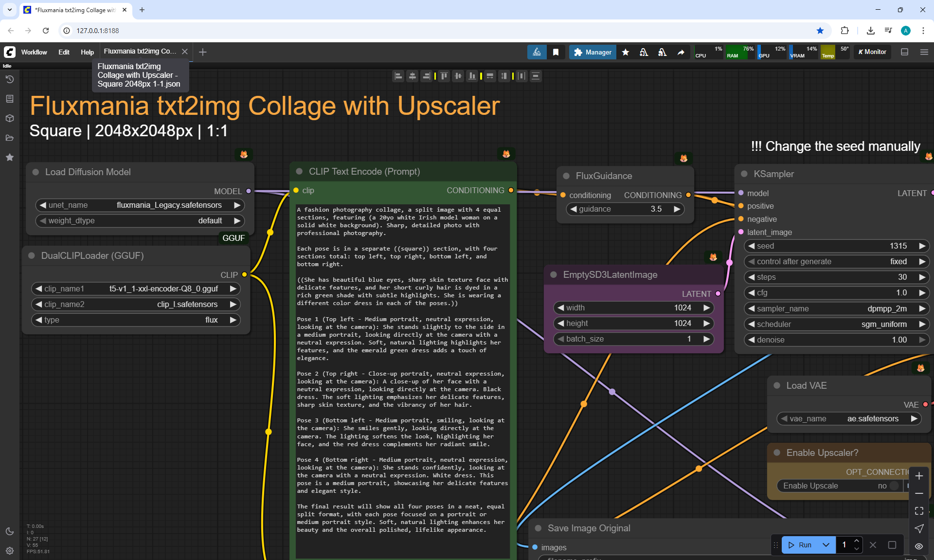Toggle dark theme moon icon
Image resolution: width=934 pixels, height=560 pixels.
(9, 531)
